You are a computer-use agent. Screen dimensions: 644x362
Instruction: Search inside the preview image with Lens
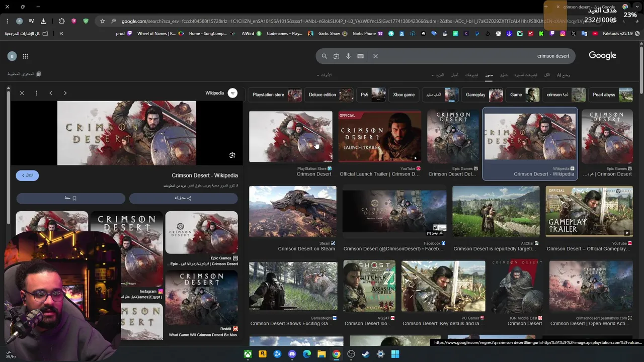coord(232,155)
